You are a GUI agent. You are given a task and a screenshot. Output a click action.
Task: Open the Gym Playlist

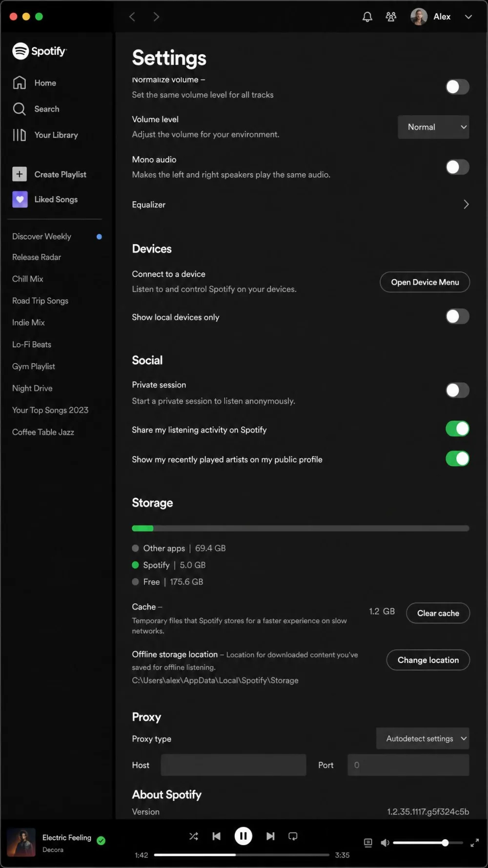tap(34, 366)
